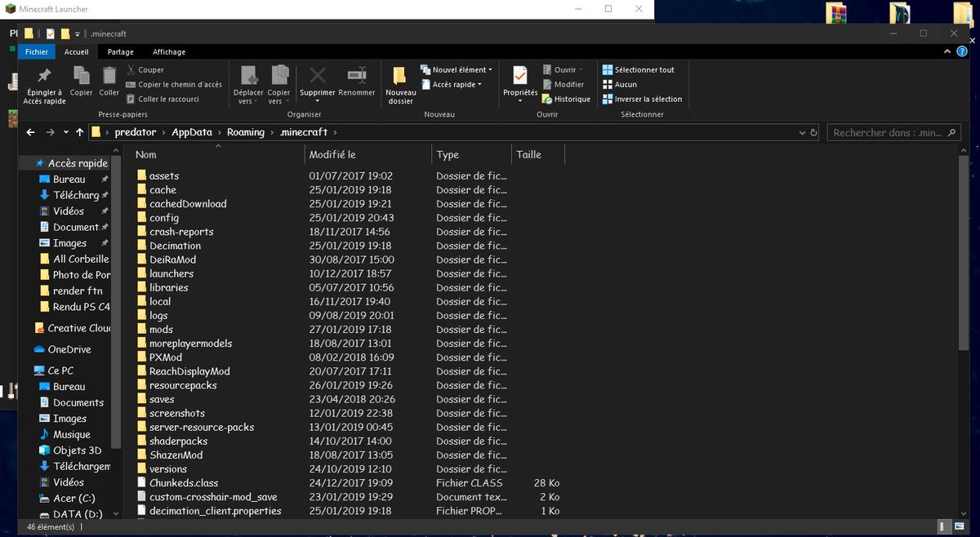Open Creative Cloud Files in sidebar
The height and width of the screenshot is (537, 980).
(x=73, y=328)
